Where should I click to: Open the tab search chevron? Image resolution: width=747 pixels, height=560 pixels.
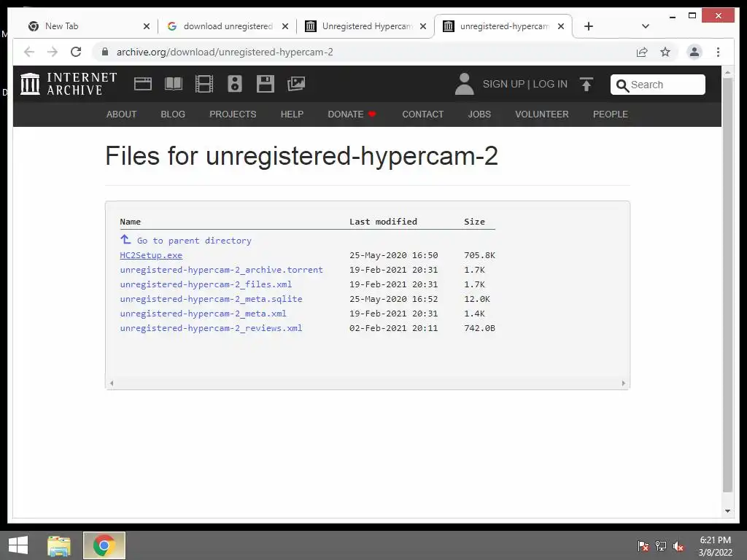click(646, 26)
